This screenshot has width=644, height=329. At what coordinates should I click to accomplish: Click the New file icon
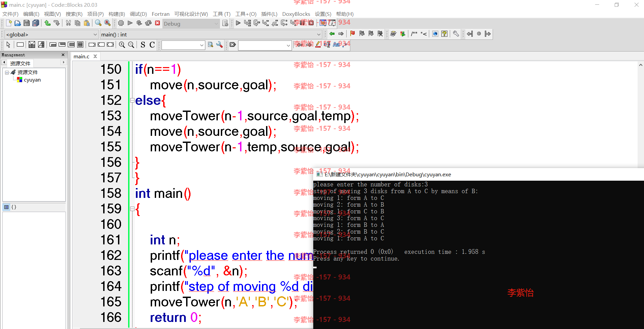[x=9, y=23]
